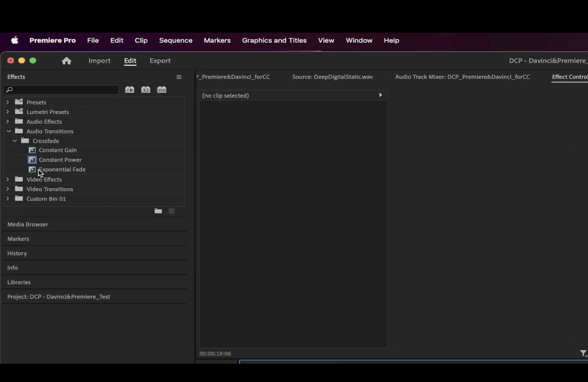Expand the Audio Effects folder

(x=7, y=121)
